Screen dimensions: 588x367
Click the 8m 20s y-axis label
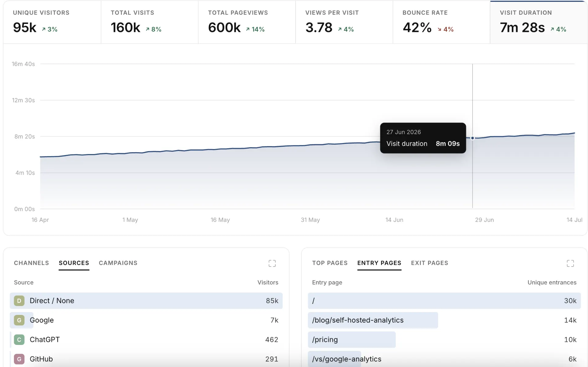point(24,136)
